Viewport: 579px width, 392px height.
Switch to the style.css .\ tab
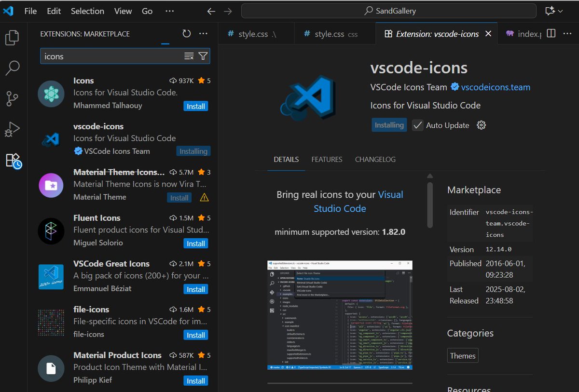pyautogui.click(x=256, y=34)
